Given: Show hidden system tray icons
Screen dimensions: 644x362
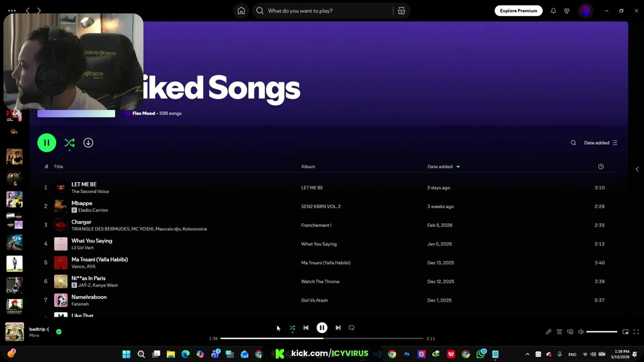Looking at the screenshot, I should (527, 354).
